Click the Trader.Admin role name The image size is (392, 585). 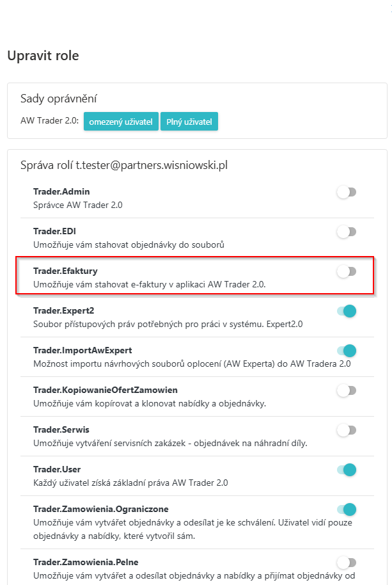click(61, 191)
